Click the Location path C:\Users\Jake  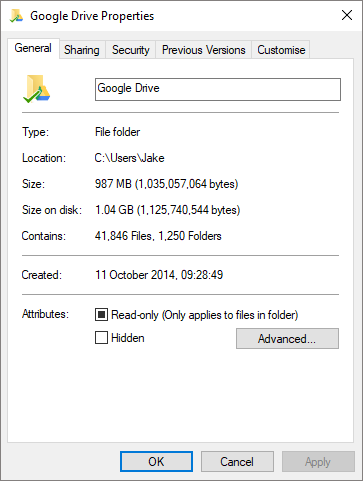[129, 158]
